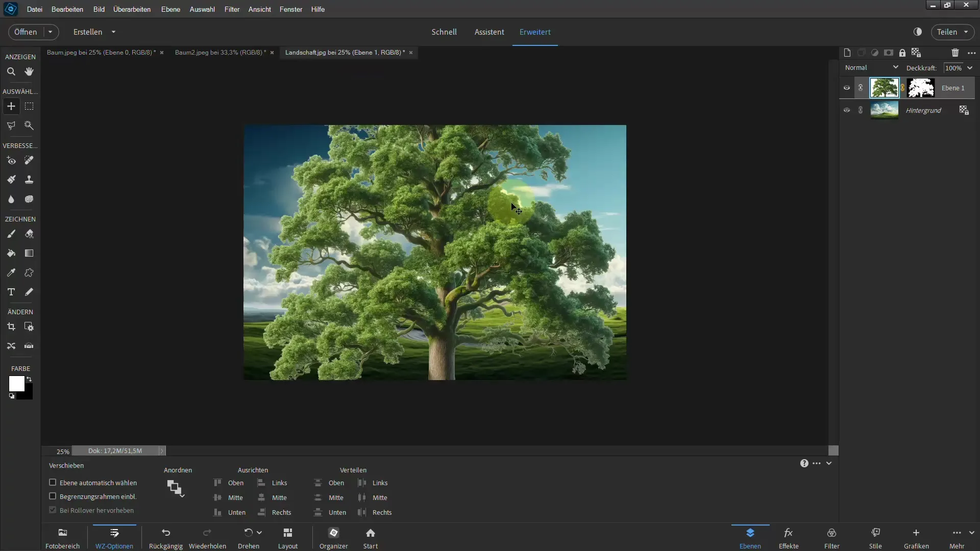Screen dimensions: 980x551
Task: Enable Ebene automatisch wählen checkbox
Action: (x=52, y=482)
